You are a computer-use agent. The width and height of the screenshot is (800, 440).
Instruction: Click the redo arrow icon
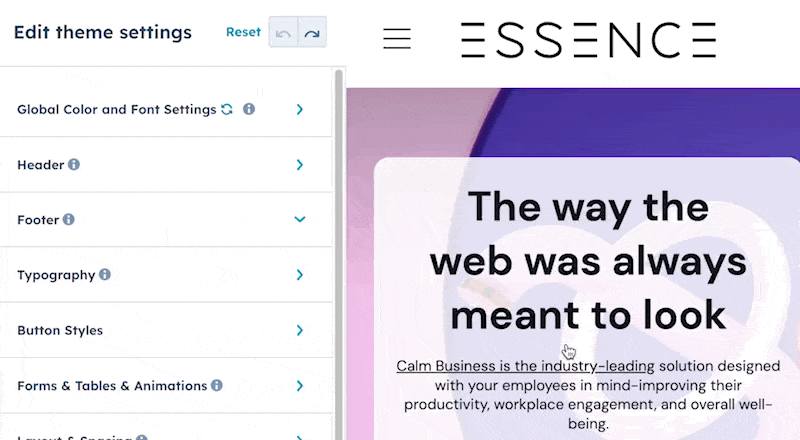coord(312,34)
